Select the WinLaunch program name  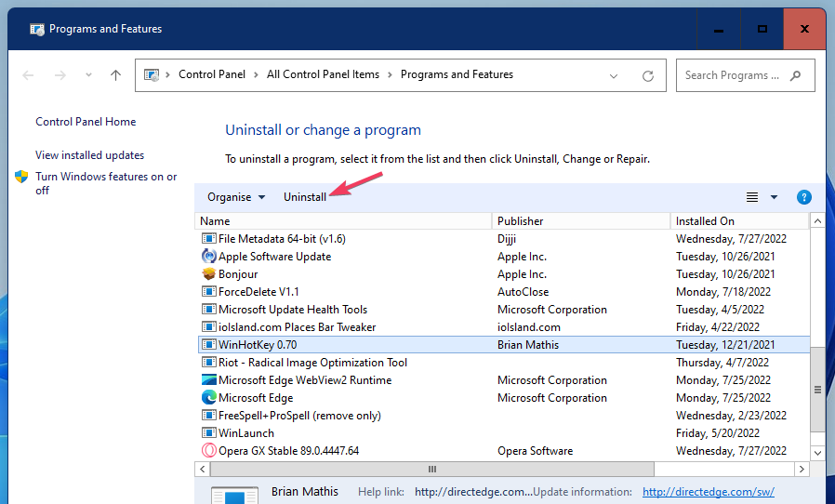(x=246, y=433)
